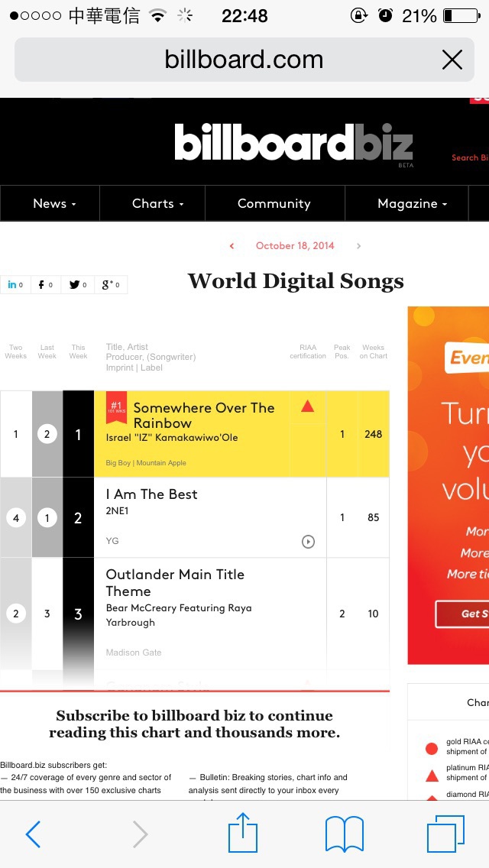Go to next chart week
Image resolution: width=489 pixels, height=868 pixels.
(x=358, y=246)
